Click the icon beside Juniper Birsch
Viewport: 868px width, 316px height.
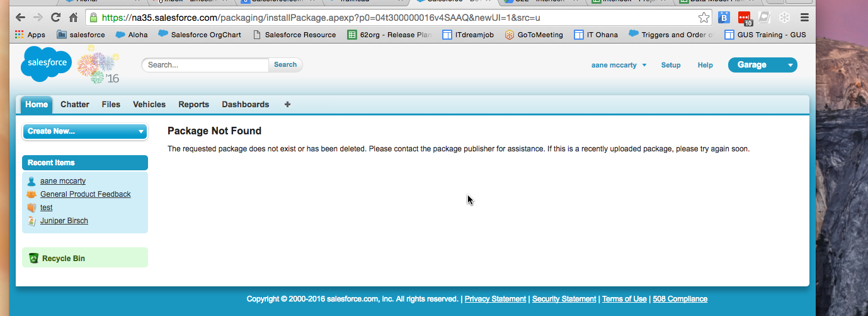coord(31,221)
